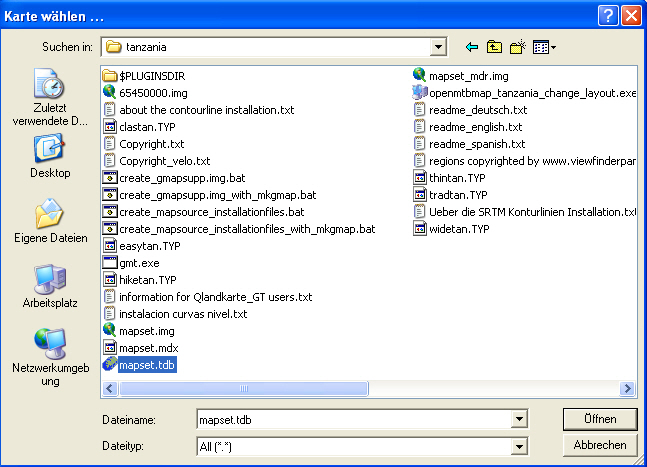The image size is (647, 467).
Task: Select the mapset.tdb file icon
Action: [109, 364]
